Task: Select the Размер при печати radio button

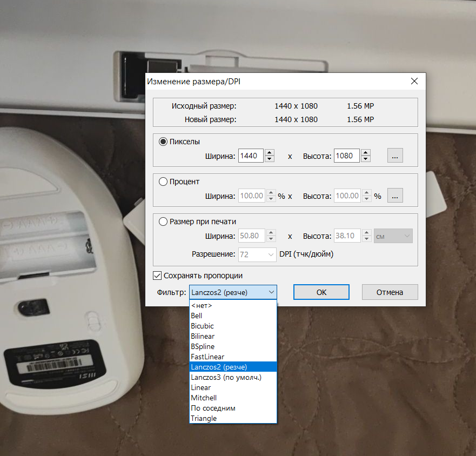Action: pos(163,222)
